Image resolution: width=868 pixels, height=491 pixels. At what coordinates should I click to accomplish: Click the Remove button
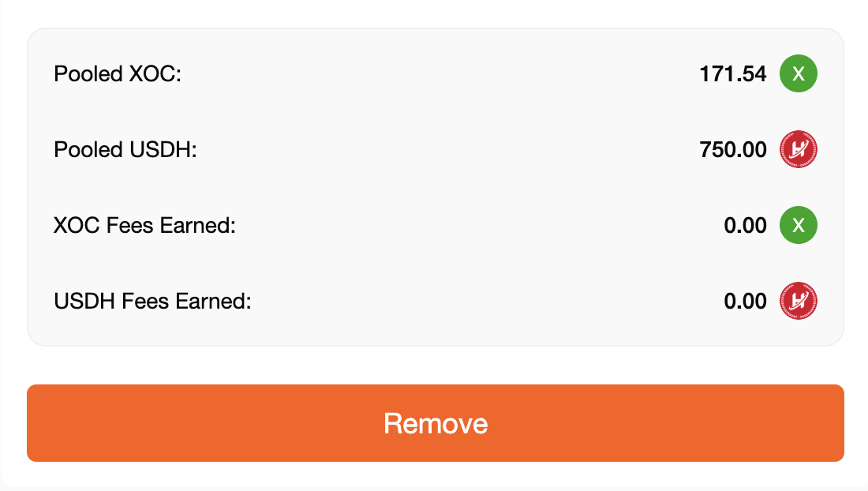[435, 423]
